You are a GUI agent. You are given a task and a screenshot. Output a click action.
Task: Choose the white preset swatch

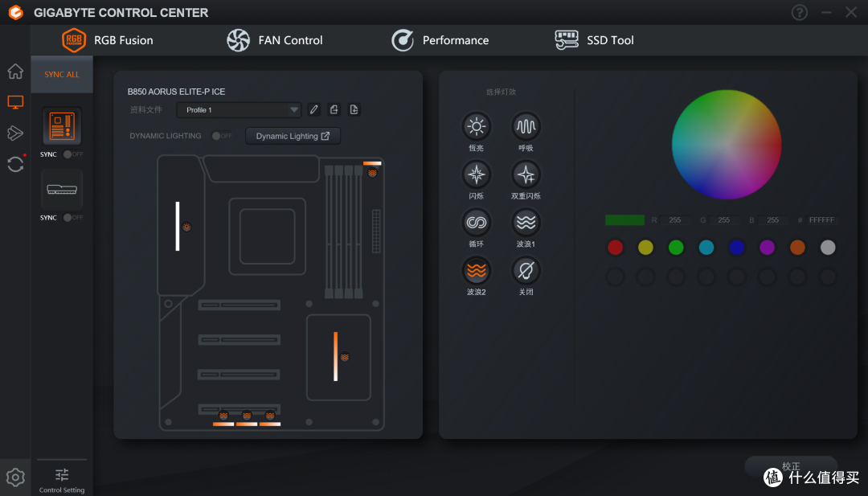(828, 248)
